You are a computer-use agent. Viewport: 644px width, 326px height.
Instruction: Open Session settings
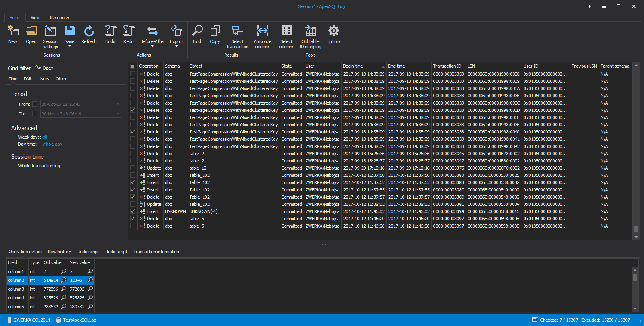click(x=51, y=31)
